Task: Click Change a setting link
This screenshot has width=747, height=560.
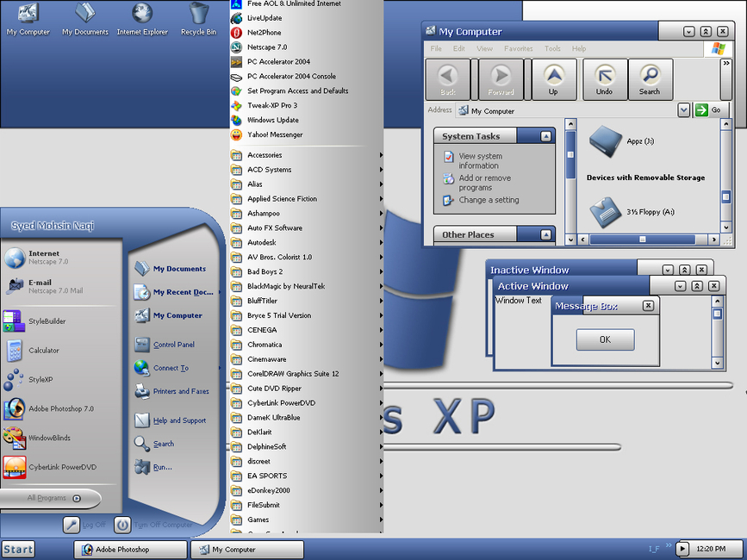Action: (481, 201)
